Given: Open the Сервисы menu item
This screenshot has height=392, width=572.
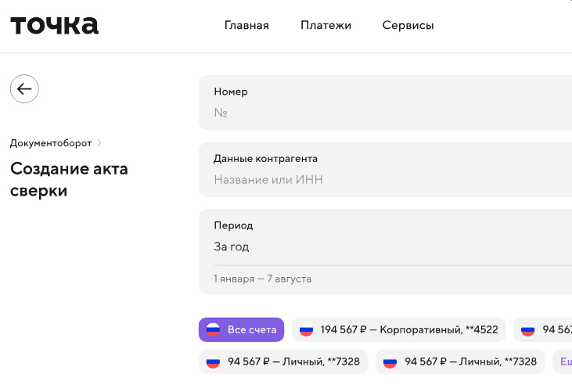Looking at the screenshot, I should point(408,25).
